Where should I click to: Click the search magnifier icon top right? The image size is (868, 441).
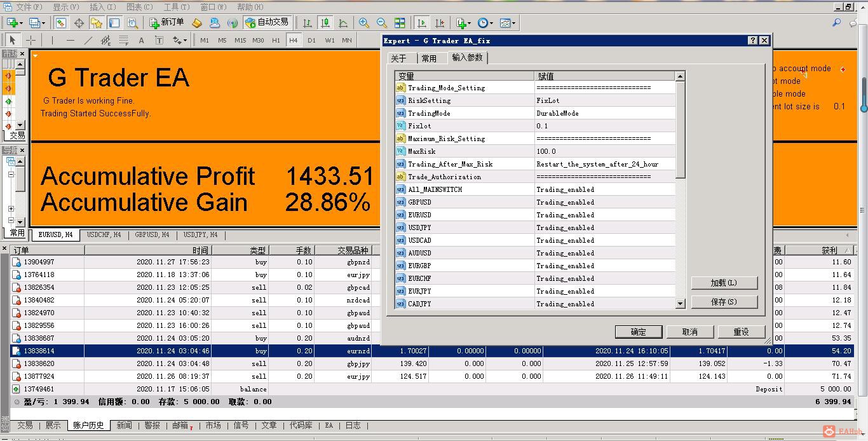837,23
